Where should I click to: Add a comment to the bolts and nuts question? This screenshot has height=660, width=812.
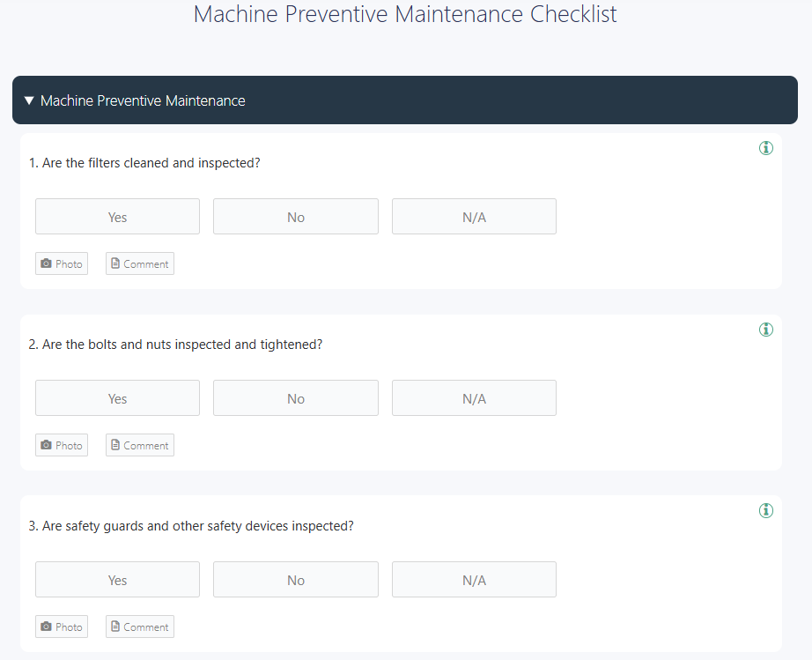(140, 445)
